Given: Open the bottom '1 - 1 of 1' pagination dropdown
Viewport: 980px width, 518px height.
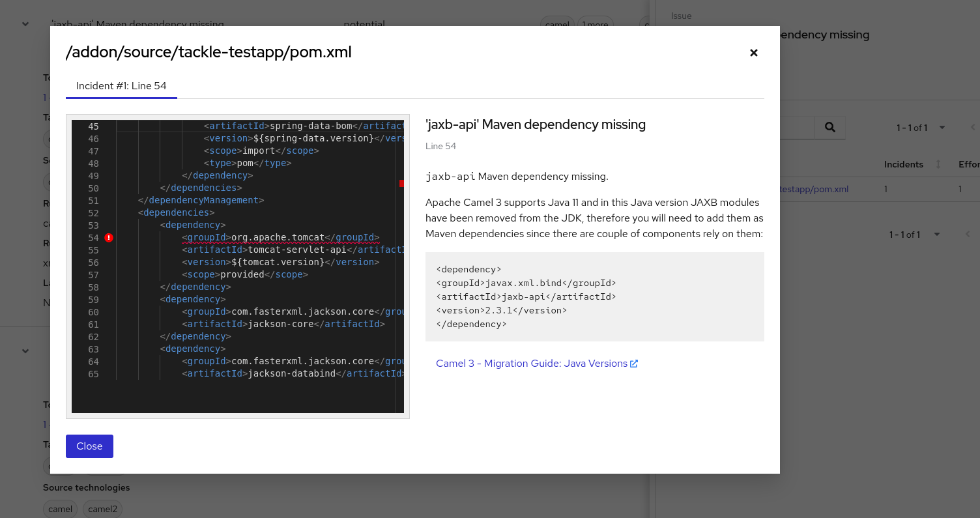Looking at the screenshot, I should tap(937, 234).
